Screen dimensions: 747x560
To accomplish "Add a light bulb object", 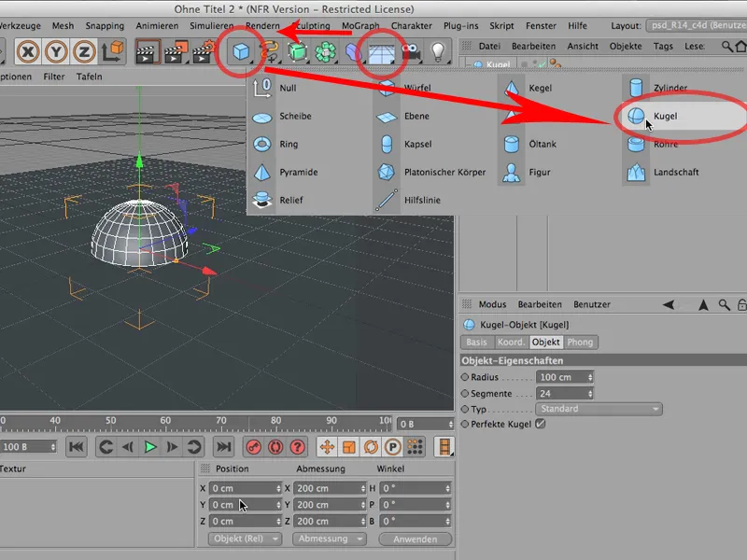I will pyautogui.click(x=438, y=51).
